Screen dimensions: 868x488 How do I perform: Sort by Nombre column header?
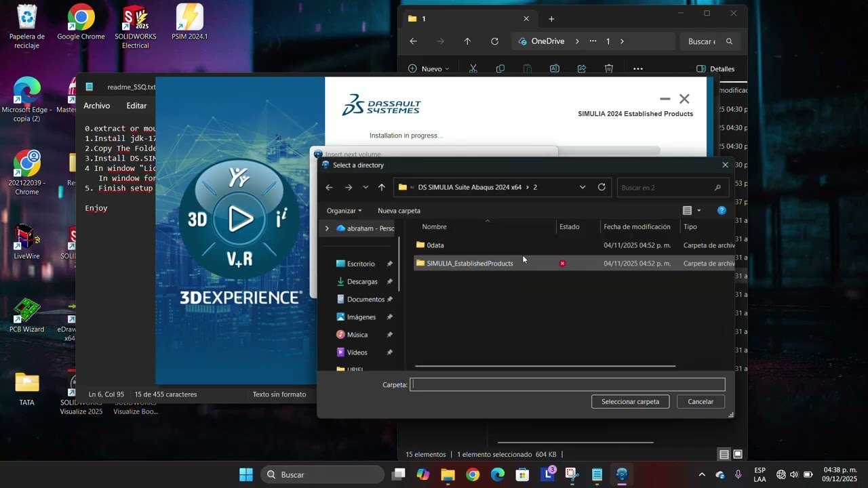435,227
